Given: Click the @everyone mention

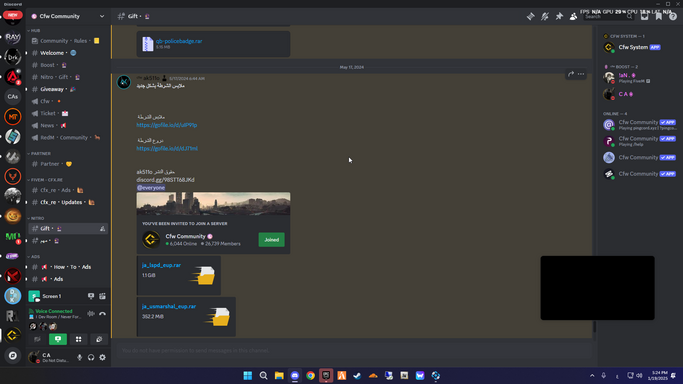Looking at the screenshot, I should tap(151, 188).
